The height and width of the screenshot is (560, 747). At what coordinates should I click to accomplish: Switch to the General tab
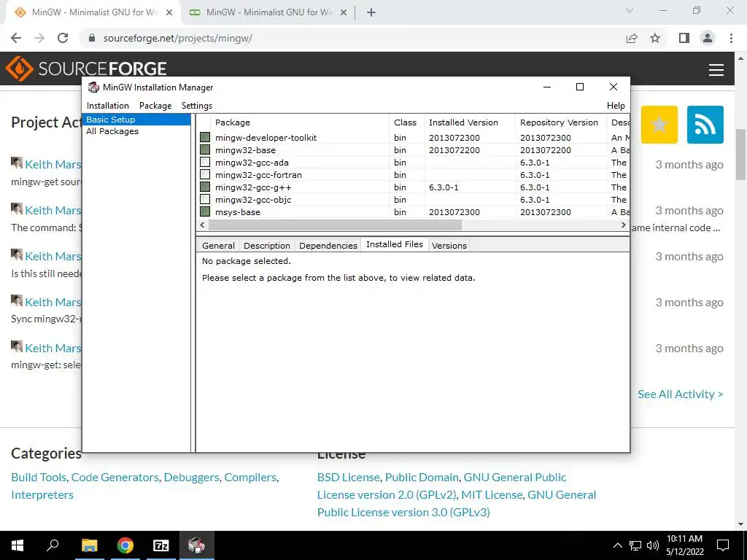pyautogui.click(x=218, y=246)
